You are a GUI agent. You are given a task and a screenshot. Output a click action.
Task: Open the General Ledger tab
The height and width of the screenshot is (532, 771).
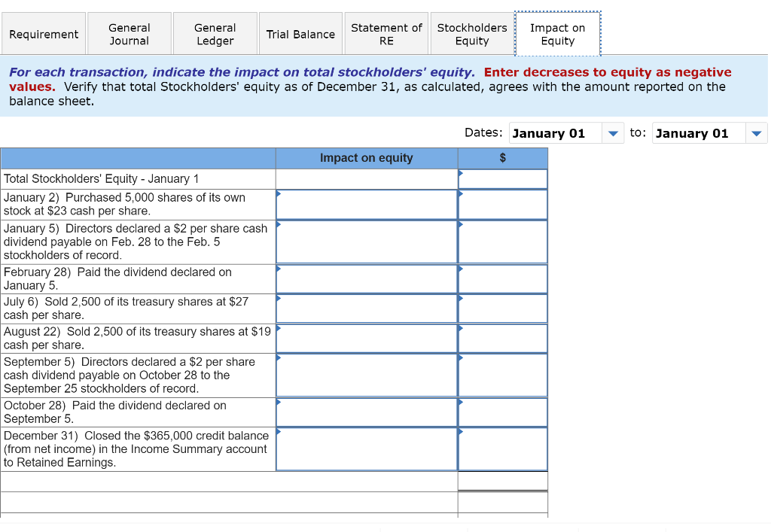(215, 34)
